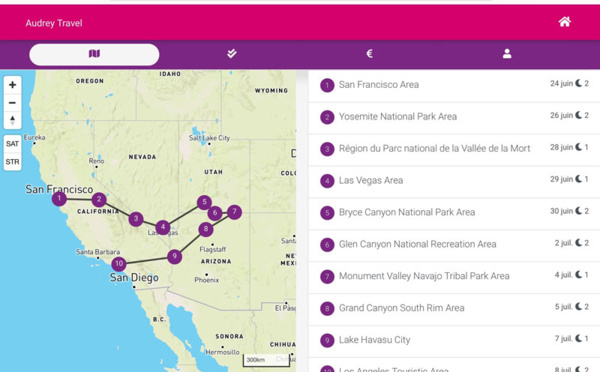The width and height of the screenshot is (600, 372).
Task: Zoom in on the map
Action: [x=12, y=85]
